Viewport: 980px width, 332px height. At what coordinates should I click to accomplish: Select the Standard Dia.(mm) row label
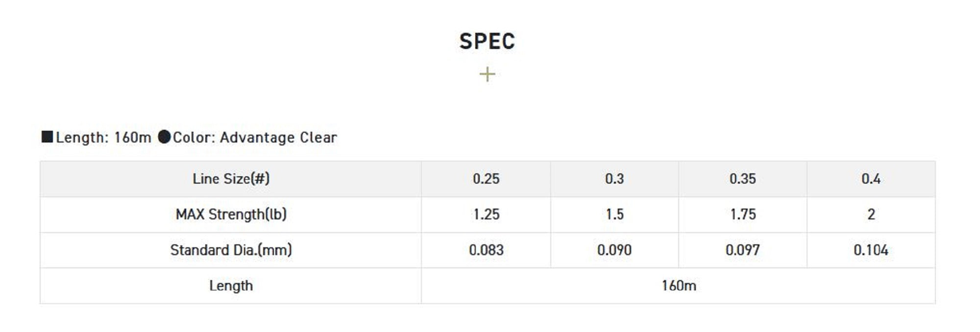pos(231,250)
